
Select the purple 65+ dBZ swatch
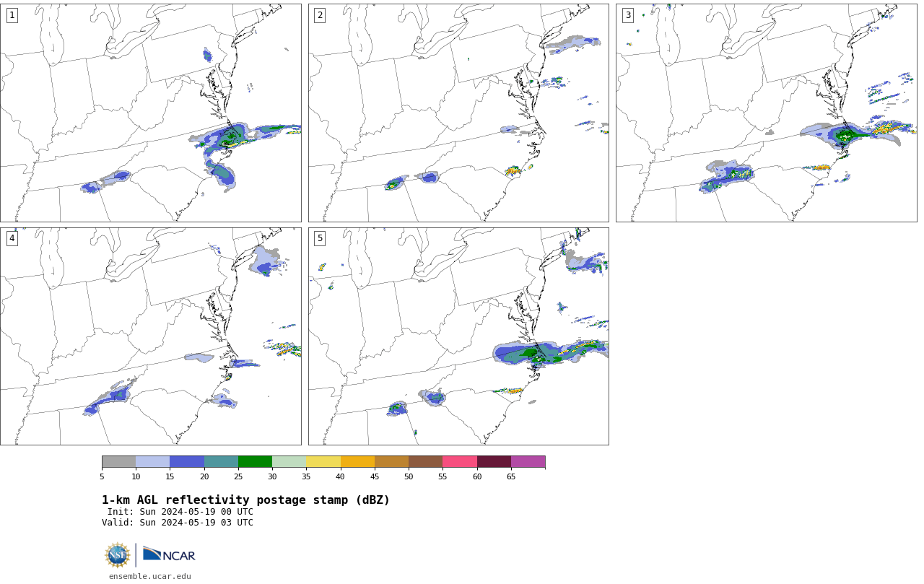(x=528, y=462)
